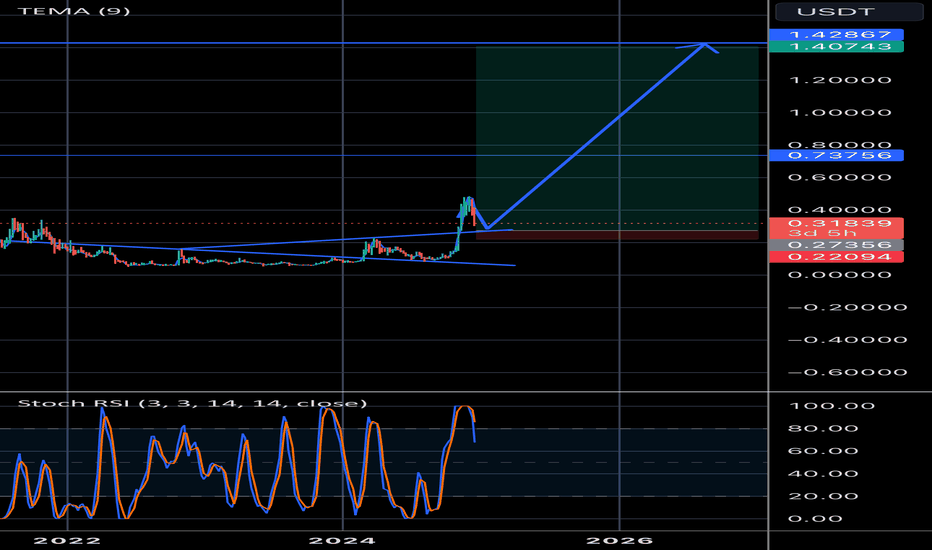Image resolution: width=932 pixels, height=550 pixels.
Task: Click the 100.00 Stoch RSI axis value
Action: [832, 406]
